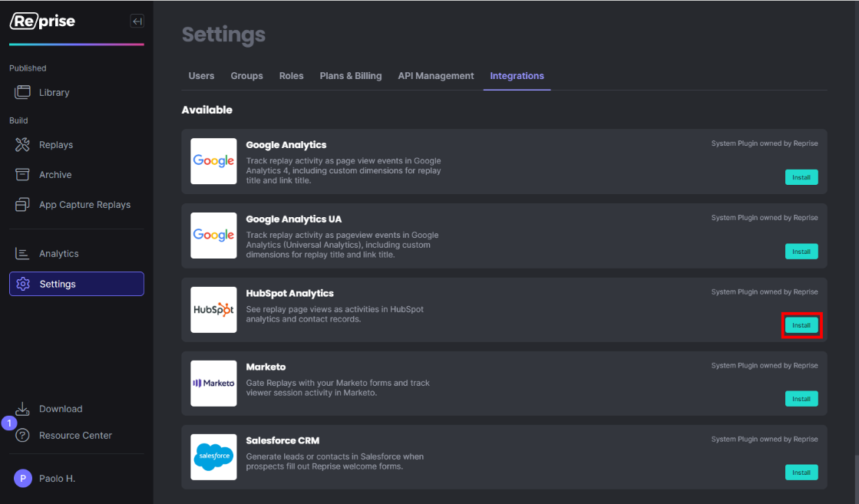Click the Settings page heading
This screenshot has width=859, height=504.
pyautogui.click(x=223, y=35)
